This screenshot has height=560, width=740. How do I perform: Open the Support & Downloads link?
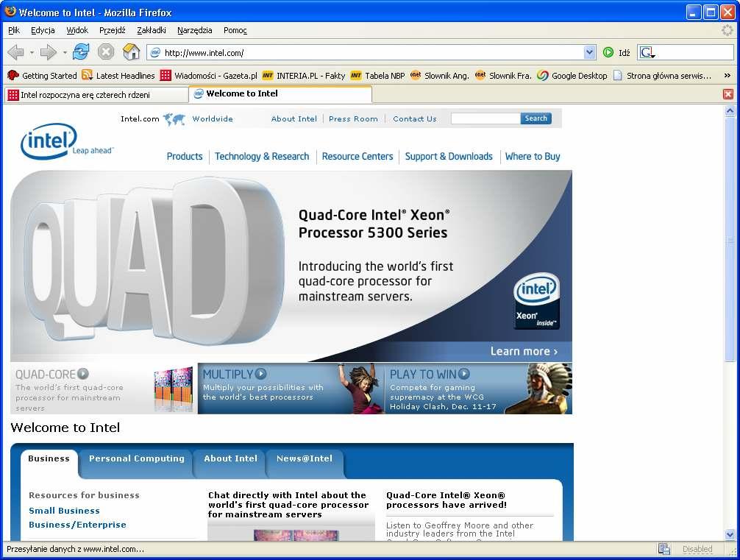pyautogui.click(x=449, y=156)
